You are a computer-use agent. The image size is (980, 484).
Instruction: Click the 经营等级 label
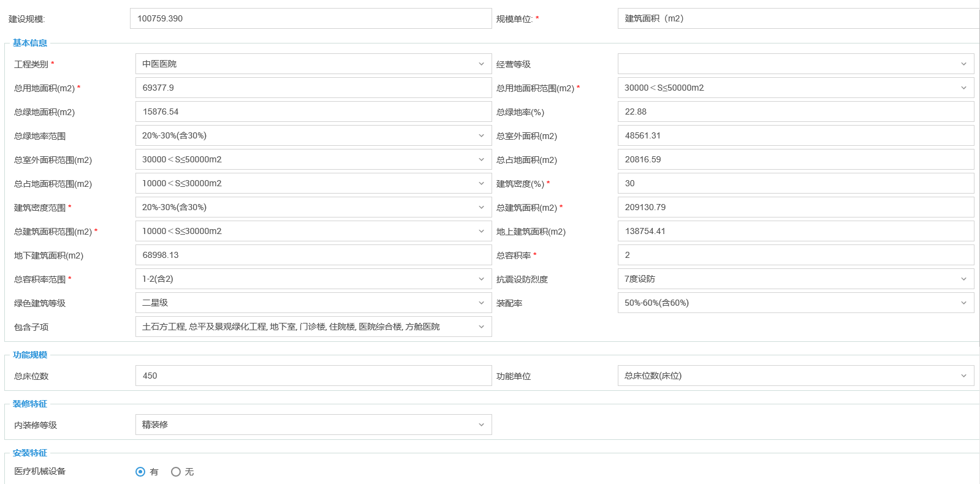tap(514, 64)
